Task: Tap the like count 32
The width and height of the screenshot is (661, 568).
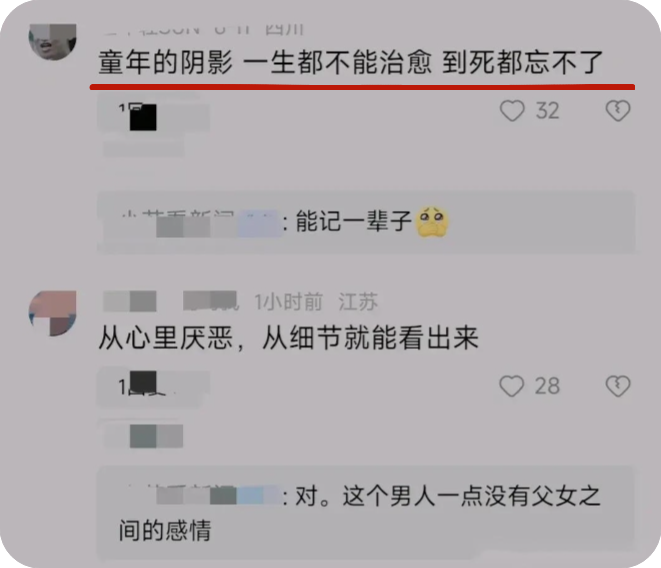Action: click(548, 111)
